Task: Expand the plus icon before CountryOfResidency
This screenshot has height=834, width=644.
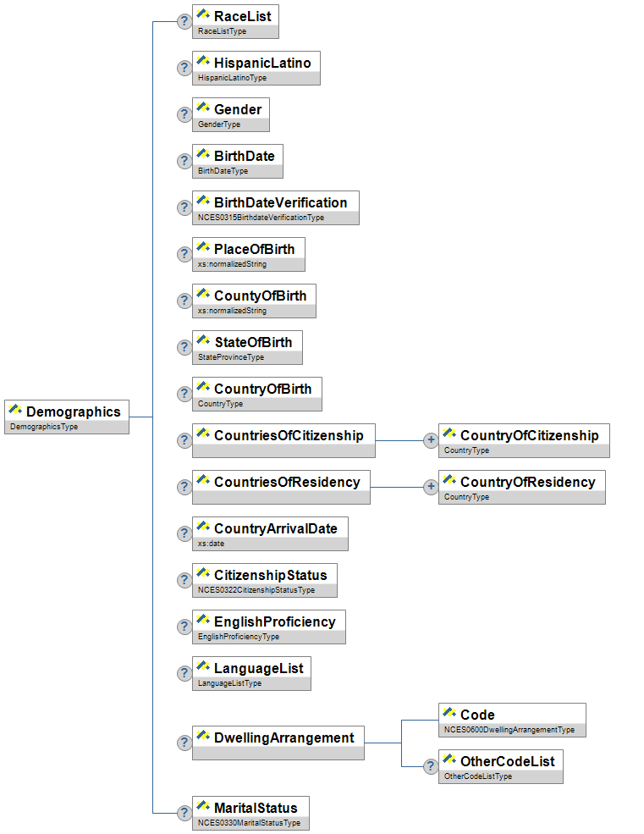Action: tap(430, 487)
